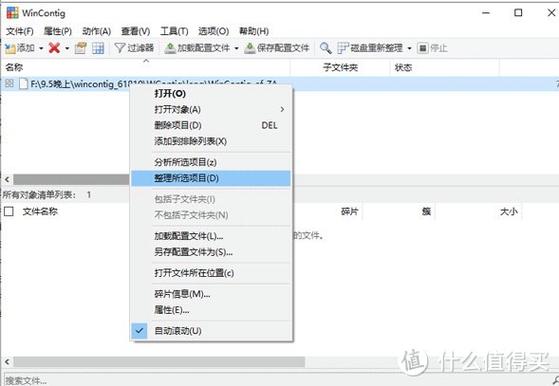Open the 属性(P) menu
Screen dimensions: 559x386
click(57, 31)
